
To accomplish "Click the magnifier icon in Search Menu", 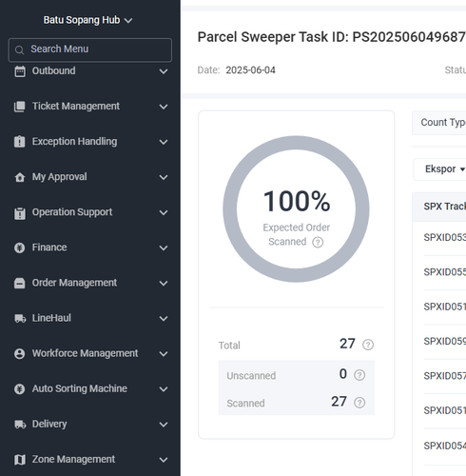I will coord(19,50).
